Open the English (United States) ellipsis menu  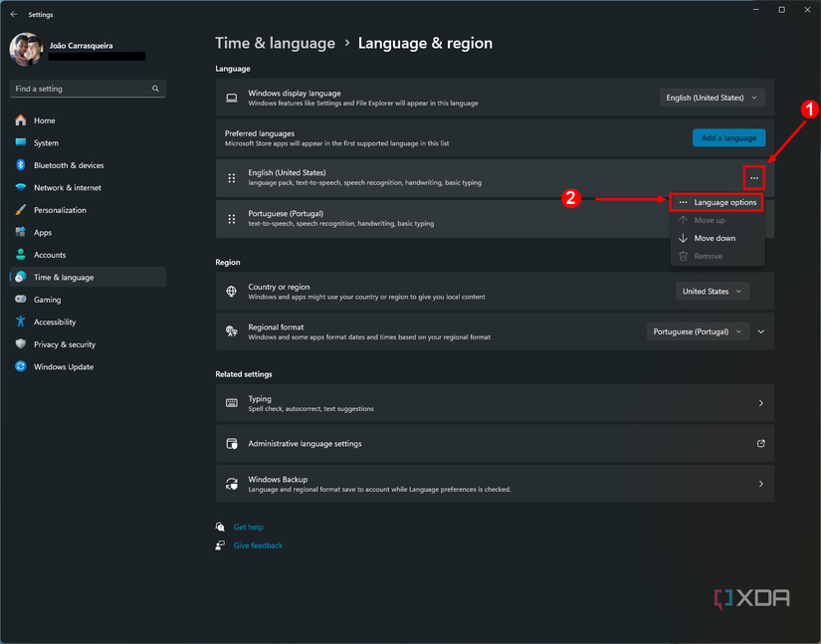754,177
